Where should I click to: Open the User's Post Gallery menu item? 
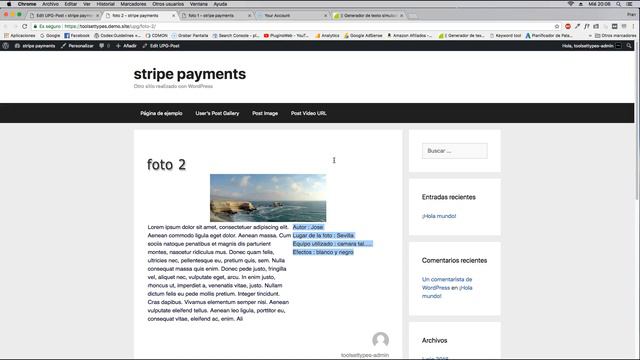pos(217,113)
